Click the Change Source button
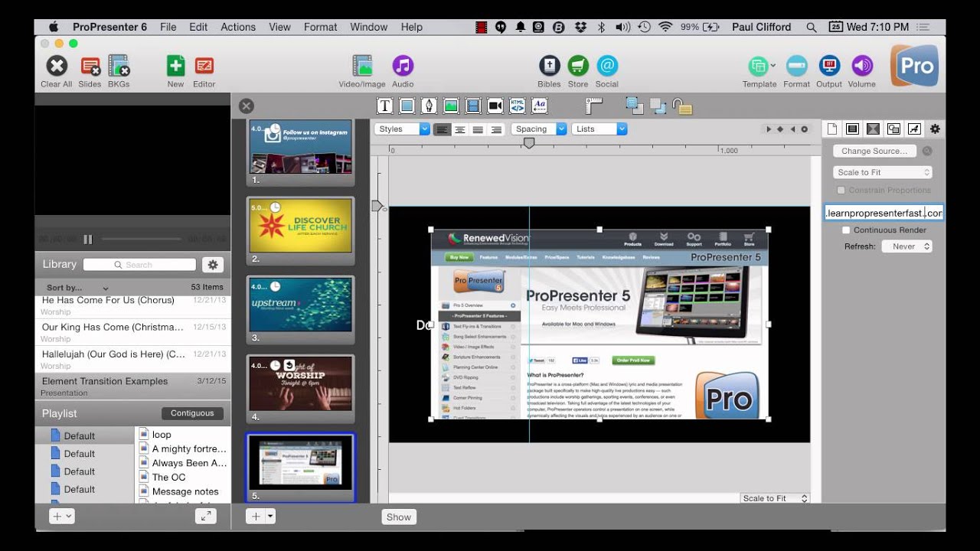This screenshot has height=551, width=980. [x=874, y=151]
